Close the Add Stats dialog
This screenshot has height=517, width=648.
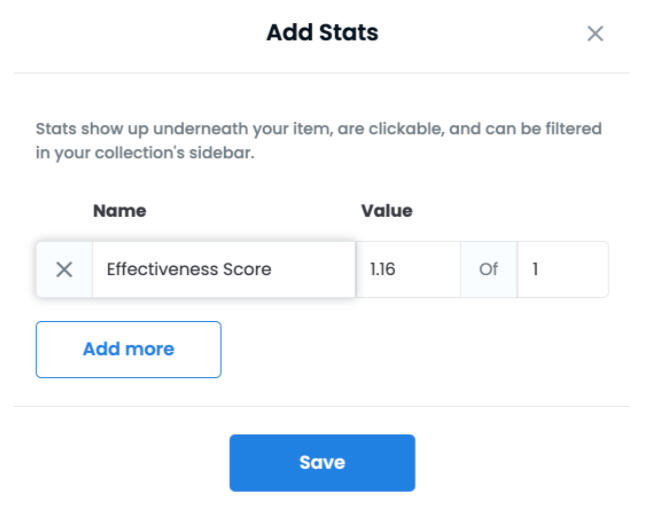[595, 34]
